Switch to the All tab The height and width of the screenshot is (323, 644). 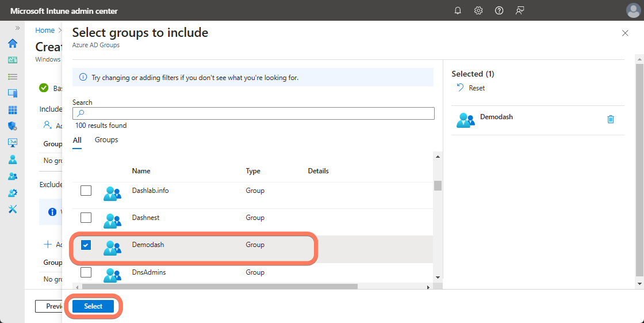77,140
